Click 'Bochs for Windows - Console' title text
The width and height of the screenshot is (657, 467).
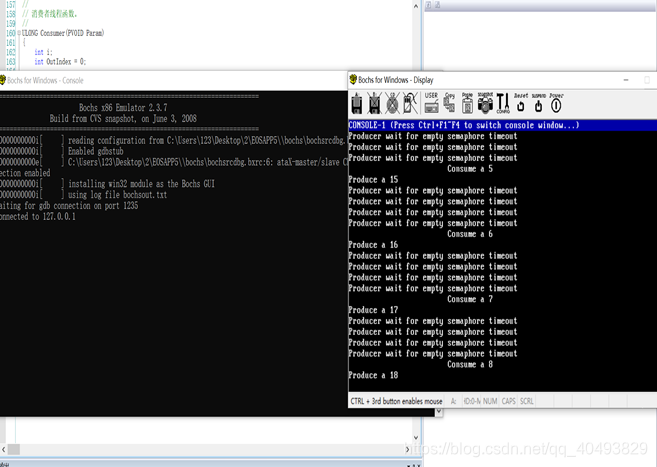(45, 80)
